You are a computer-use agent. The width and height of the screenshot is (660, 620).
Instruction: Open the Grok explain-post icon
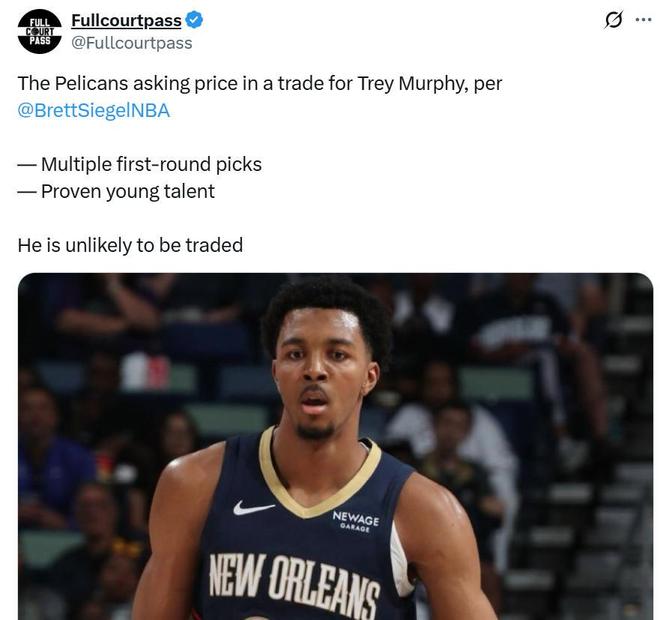click(613, 20)
